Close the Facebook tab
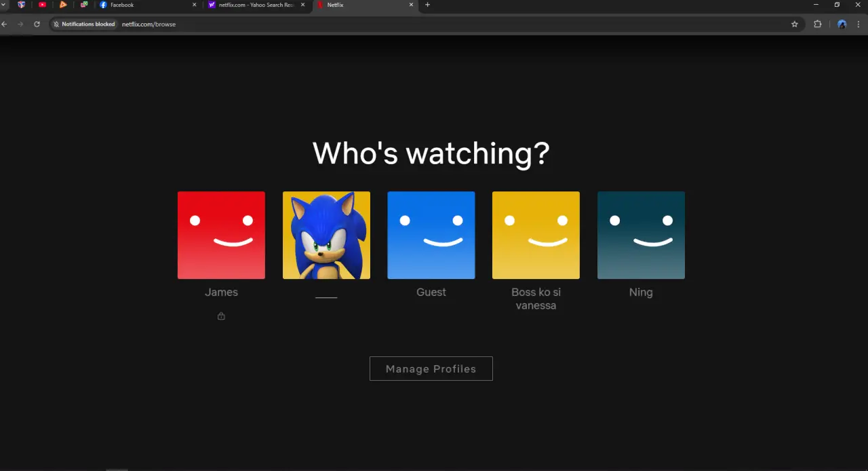This screenshot has width=868, height=471. (x=195, y=5)
